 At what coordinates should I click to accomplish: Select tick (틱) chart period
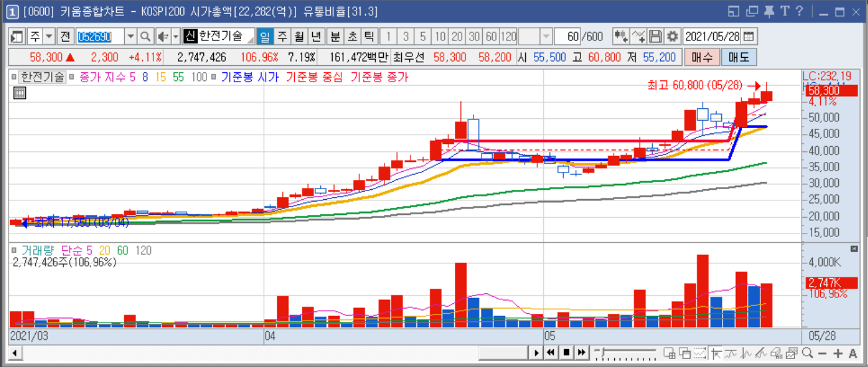tap(370, 36)
